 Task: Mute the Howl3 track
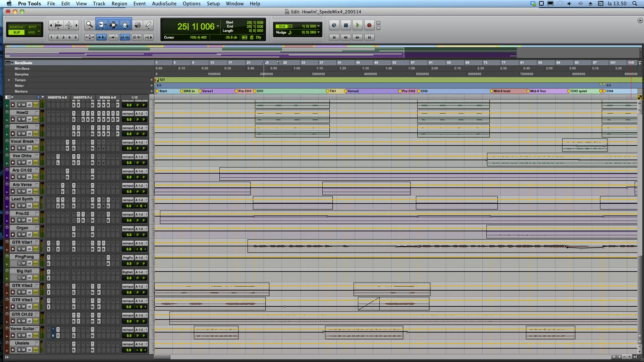coord(24,134)
